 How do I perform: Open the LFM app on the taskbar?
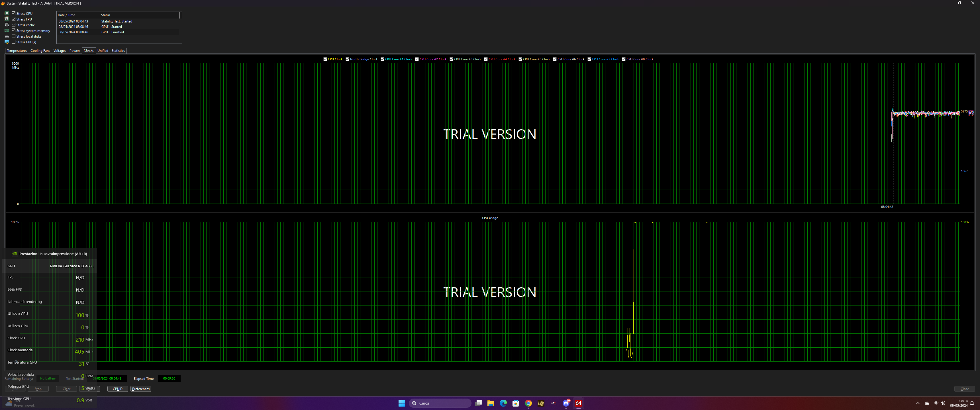pos(554,403)
